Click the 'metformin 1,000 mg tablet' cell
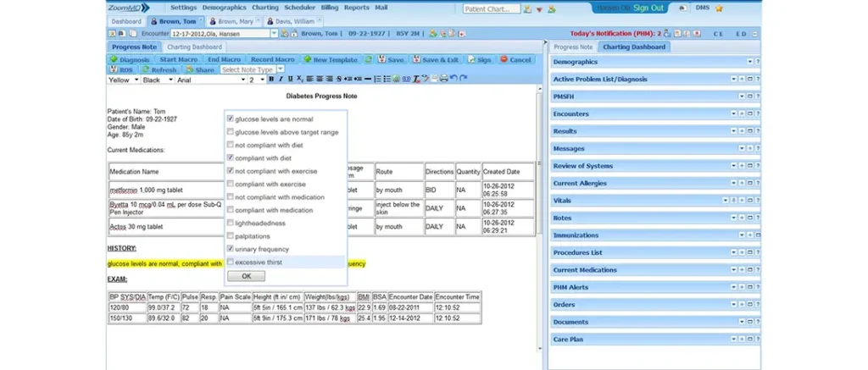Screen dimensions: 868x370 pos(165,190)
